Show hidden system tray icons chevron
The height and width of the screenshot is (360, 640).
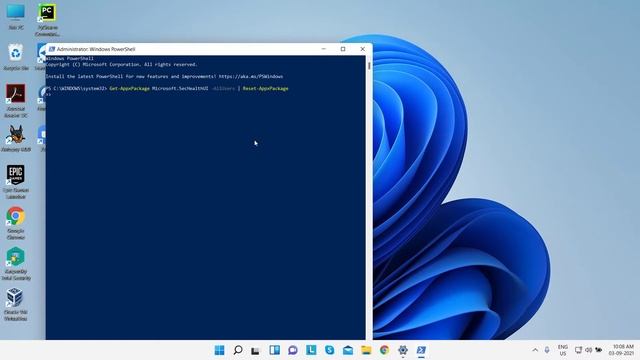(x=535, y=350)
